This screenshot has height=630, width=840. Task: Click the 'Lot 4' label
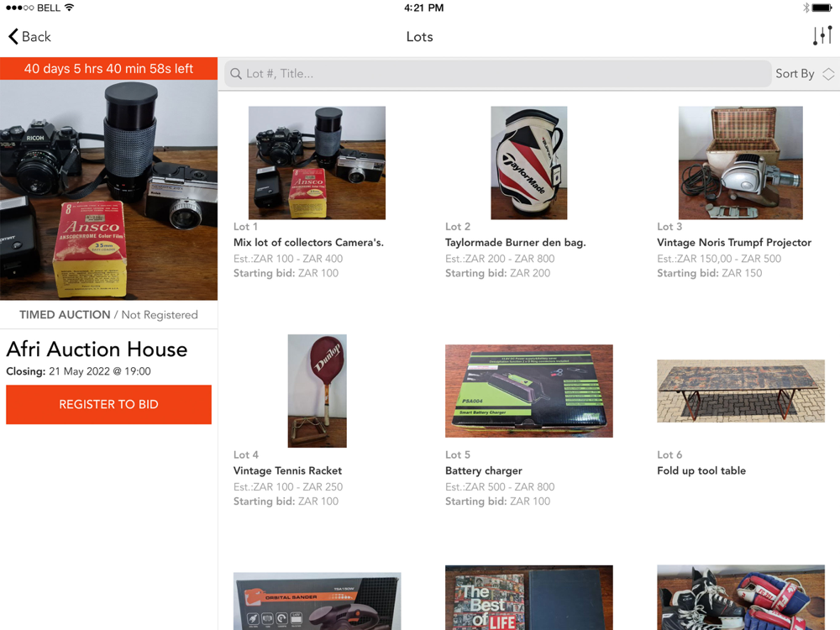tap(246, 454)
